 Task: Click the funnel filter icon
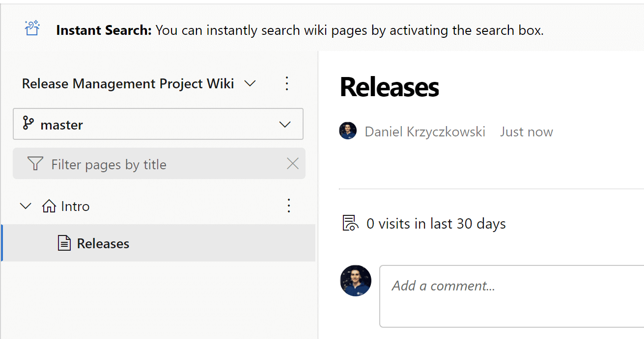(35, 164)
